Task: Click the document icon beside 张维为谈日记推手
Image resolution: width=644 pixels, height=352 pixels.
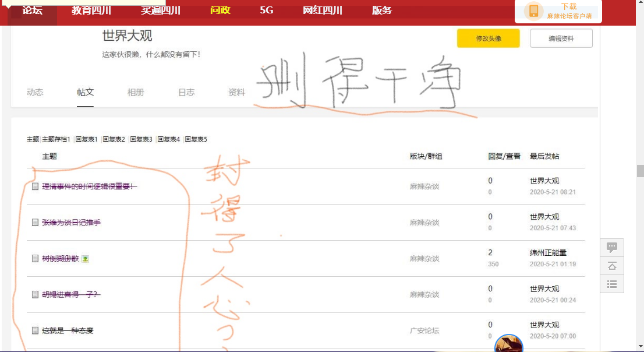Action: 36,223
